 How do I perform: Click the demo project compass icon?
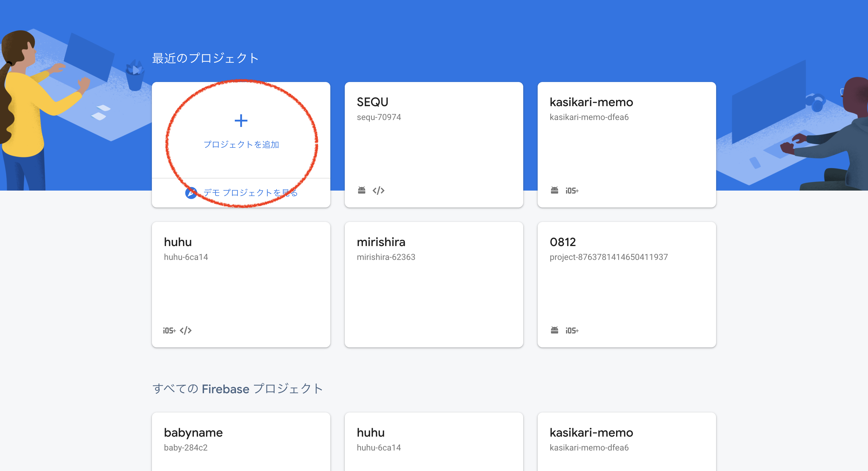point(191,192)
